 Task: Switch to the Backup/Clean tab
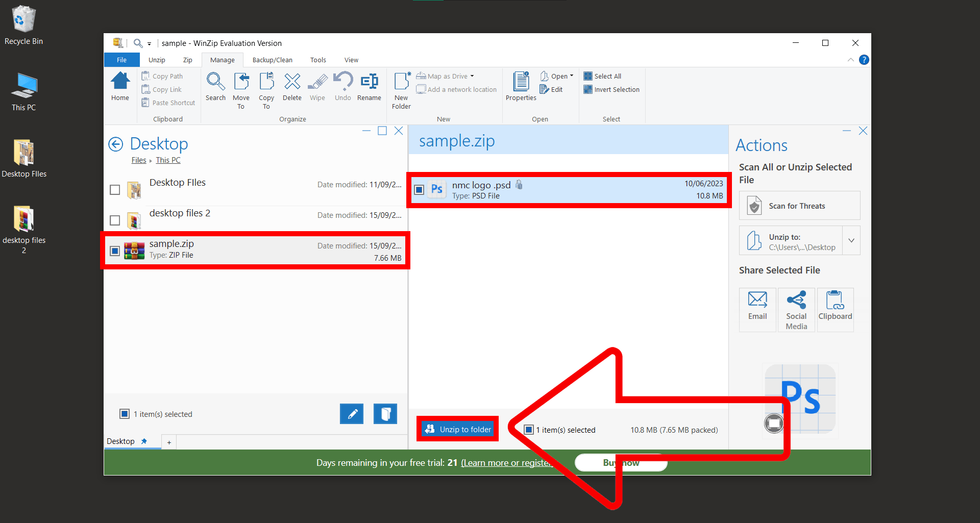tap(272, 60)
